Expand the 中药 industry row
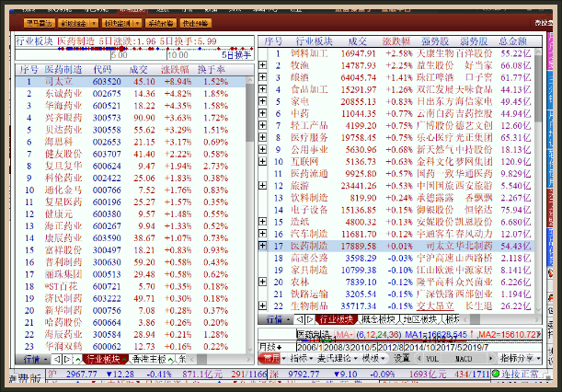This screenshot has width=562, height=392. click(263, 113)
